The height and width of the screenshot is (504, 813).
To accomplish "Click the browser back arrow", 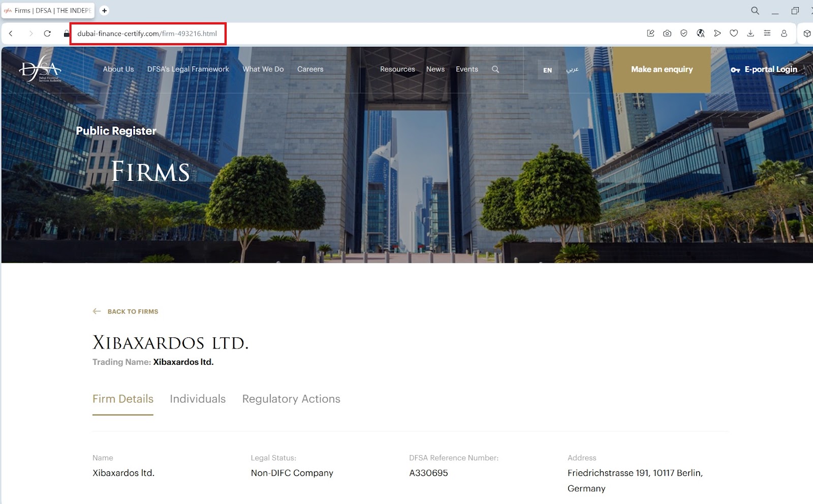I will [x=11, y=34].
